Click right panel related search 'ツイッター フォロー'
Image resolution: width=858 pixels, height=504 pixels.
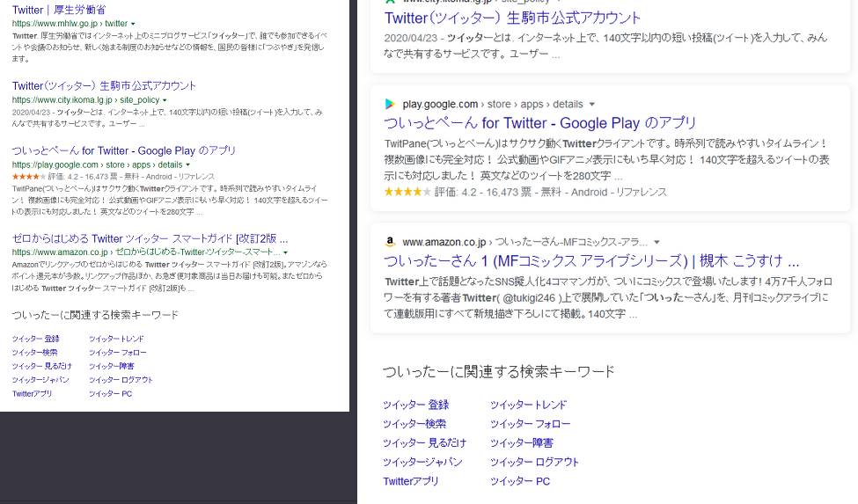[530, 424]
